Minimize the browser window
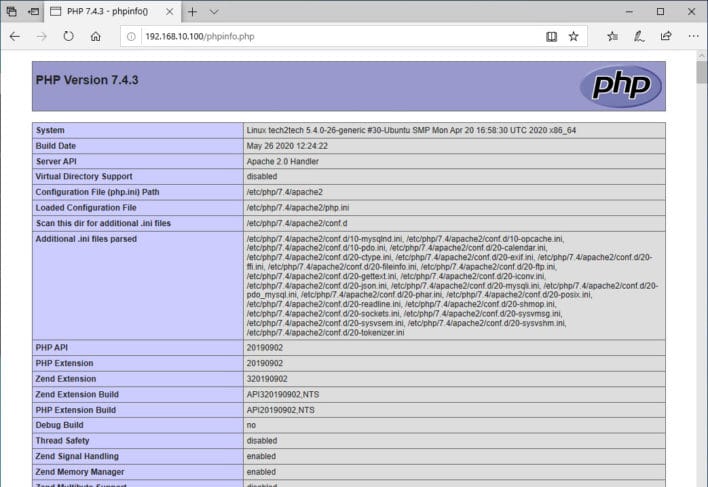708x487 pixels. point(629,12)
